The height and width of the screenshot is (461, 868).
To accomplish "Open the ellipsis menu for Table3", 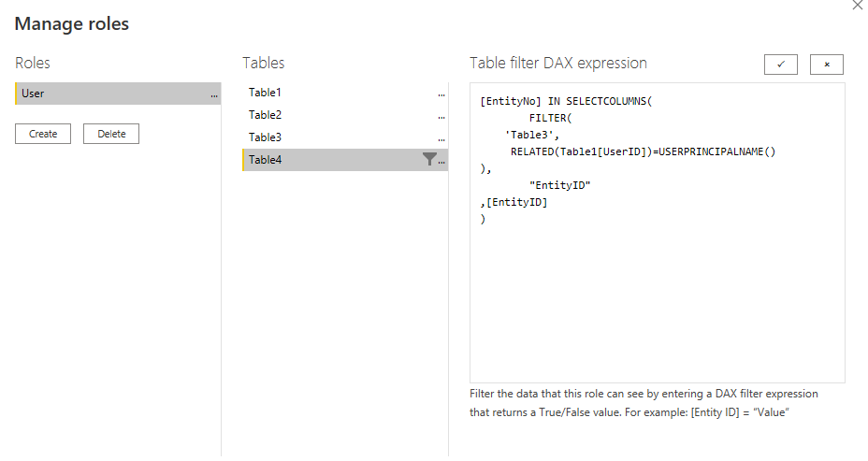I will click(x=441, y=139).
